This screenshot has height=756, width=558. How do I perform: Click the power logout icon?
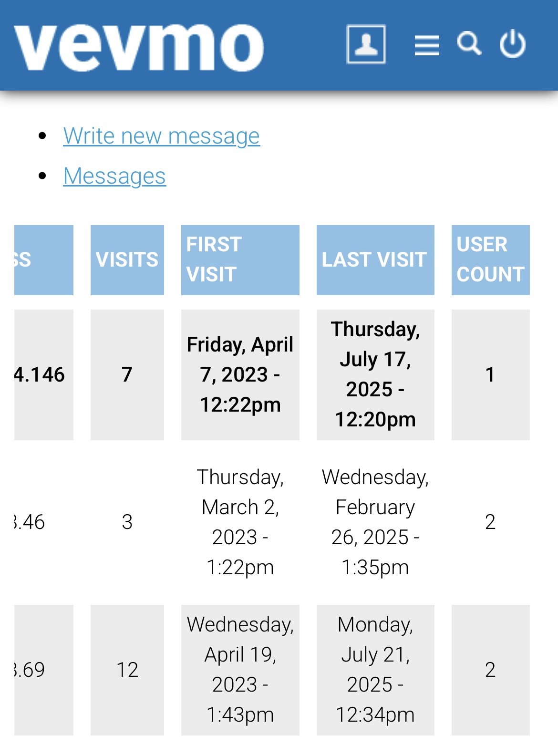coord(513,43)
